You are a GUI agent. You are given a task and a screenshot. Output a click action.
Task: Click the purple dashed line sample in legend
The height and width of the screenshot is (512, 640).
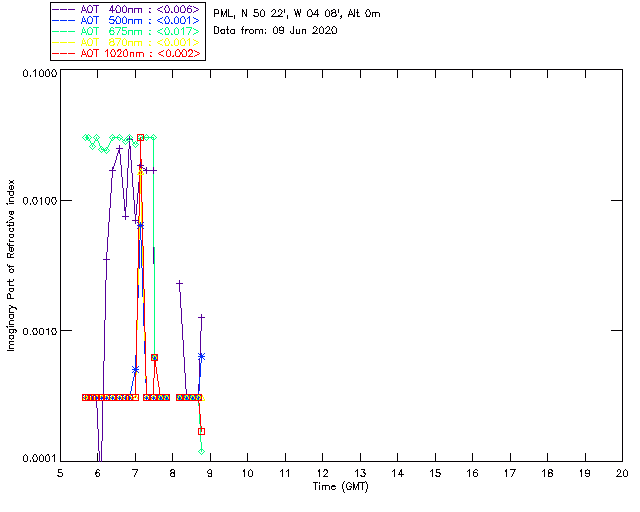64,9
